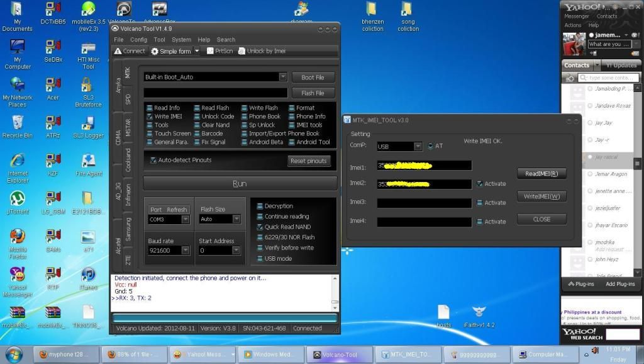Enable the Read Flash option
The height and width of the screenshot is (364, 644).
click(197, 108)
